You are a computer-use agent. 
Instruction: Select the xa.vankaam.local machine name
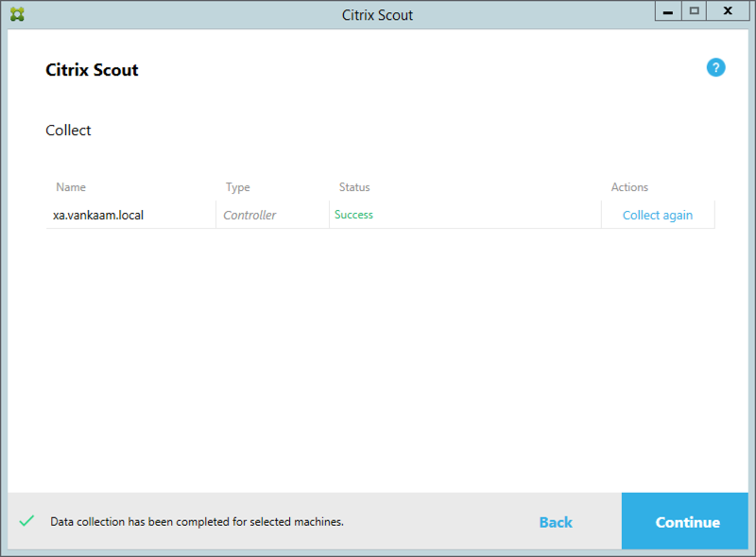(x=98, y=216)
